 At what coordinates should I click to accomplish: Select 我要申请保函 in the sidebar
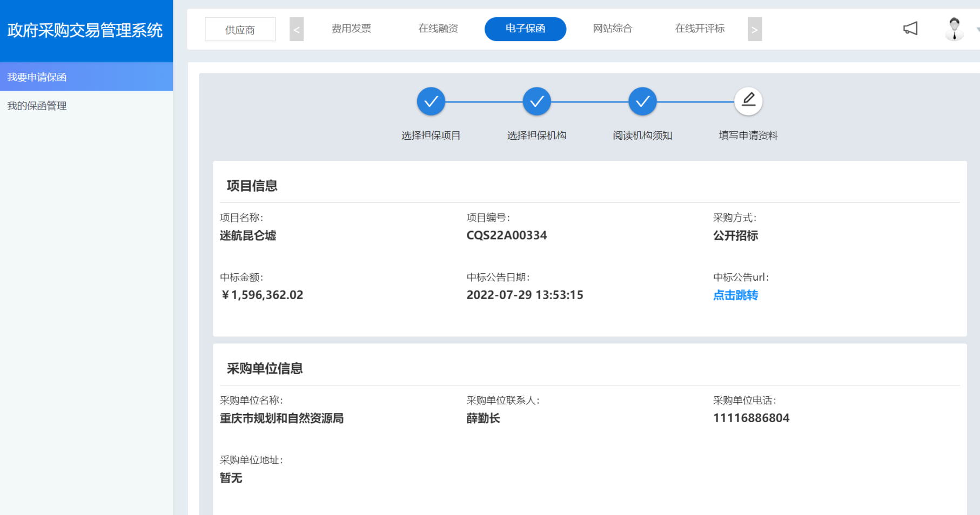[37, 77]
